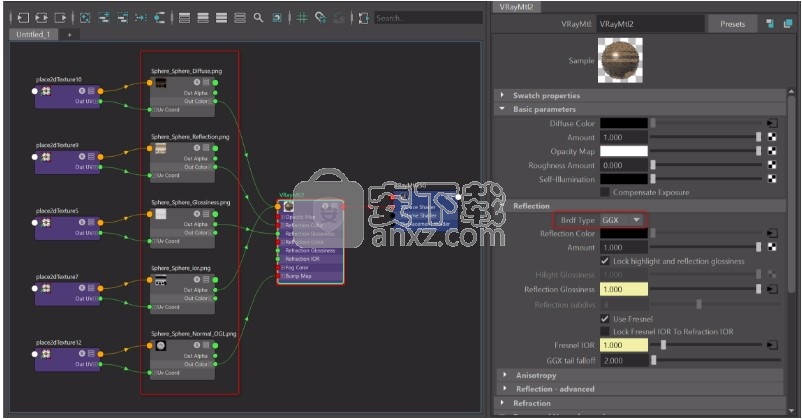Open Fresnel IOR connection arrow icon
Viewport: 802px width, 420px height.
[772, 345]
